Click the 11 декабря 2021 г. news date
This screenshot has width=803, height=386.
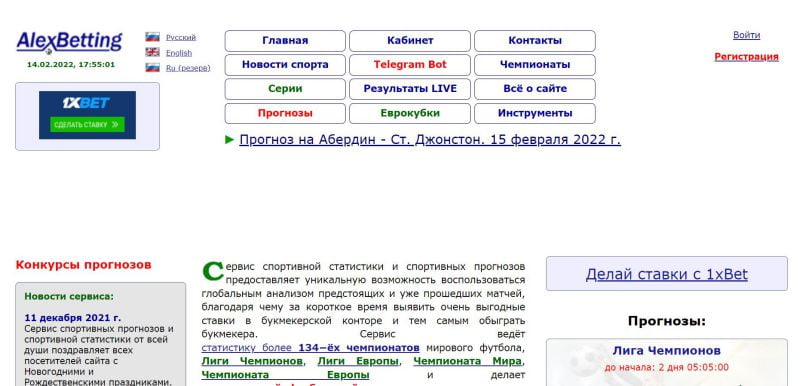(73, 318)
